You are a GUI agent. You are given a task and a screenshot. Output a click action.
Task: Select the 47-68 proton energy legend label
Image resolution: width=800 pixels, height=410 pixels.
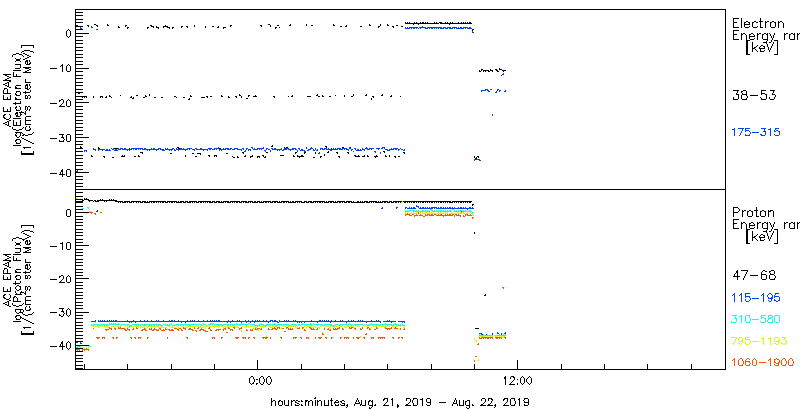pos(754,276)
